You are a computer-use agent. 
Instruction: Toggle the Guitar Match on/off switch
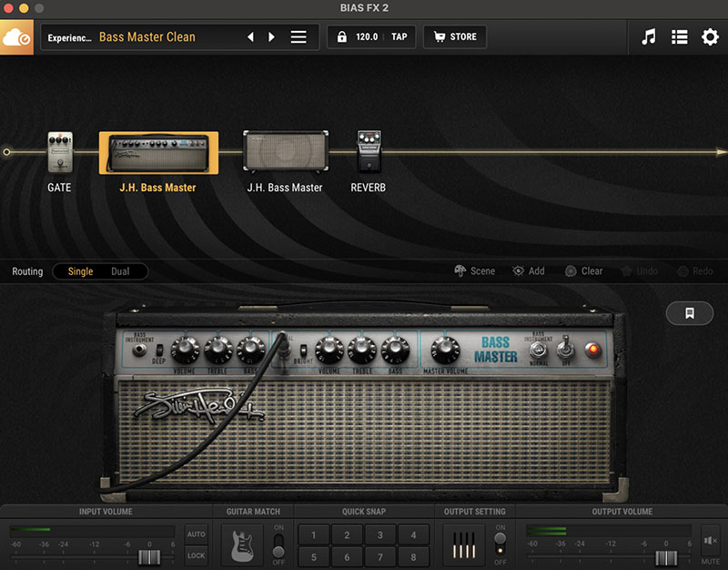click(278, 545)
